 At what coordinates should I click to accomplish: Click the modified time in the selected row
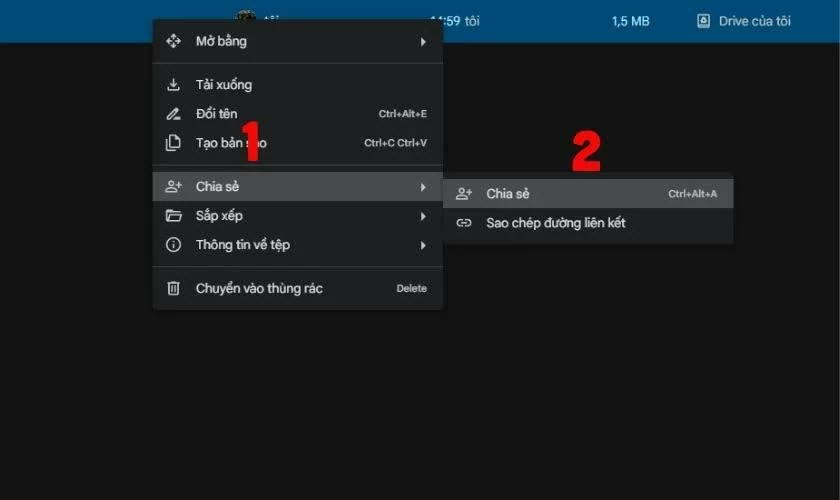455,21
